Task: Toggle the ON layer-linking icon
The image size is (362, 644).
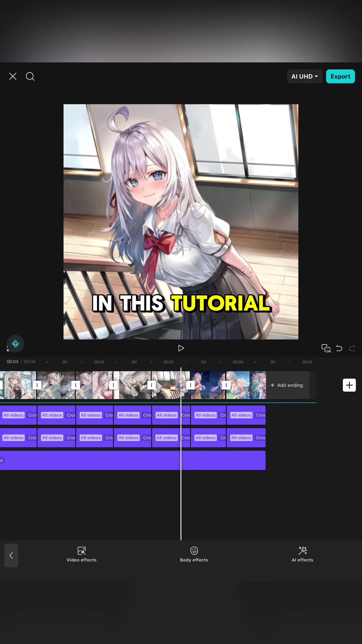Action: tap(326, 348)
